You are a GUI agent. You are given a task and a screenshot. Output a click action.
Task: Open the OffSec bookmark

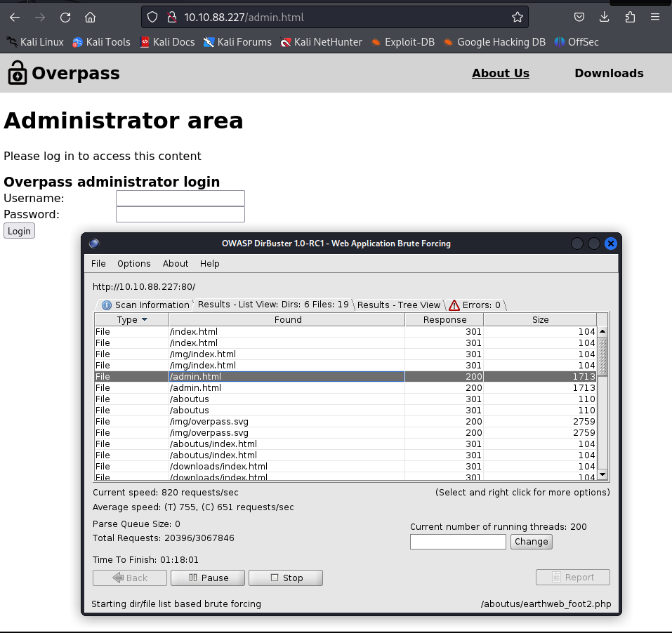577,42
